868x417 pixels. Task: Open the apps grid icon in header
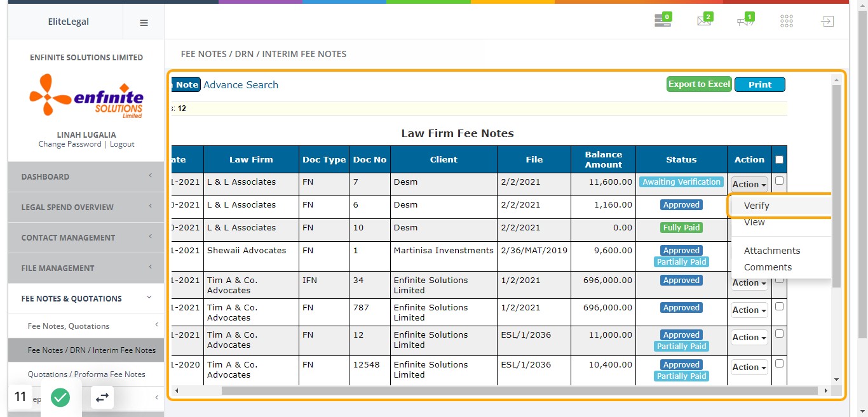787,21
